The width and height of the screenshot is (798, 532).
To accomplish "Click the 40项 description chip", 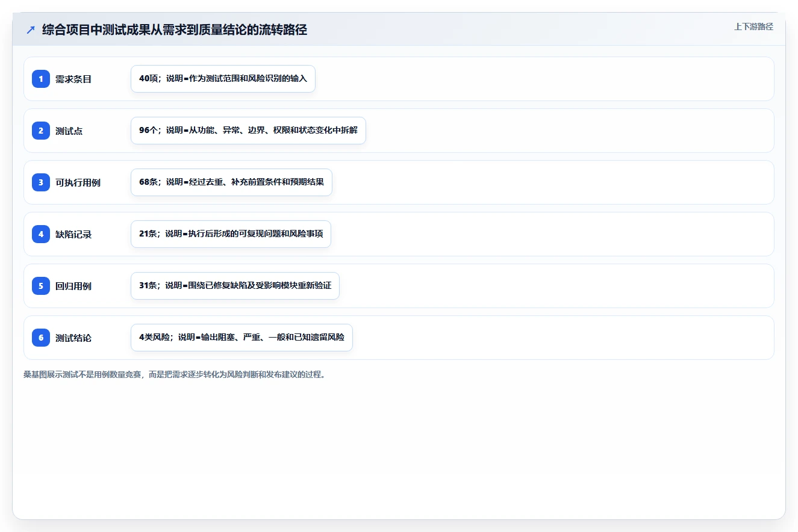I will tap(223, 79).
